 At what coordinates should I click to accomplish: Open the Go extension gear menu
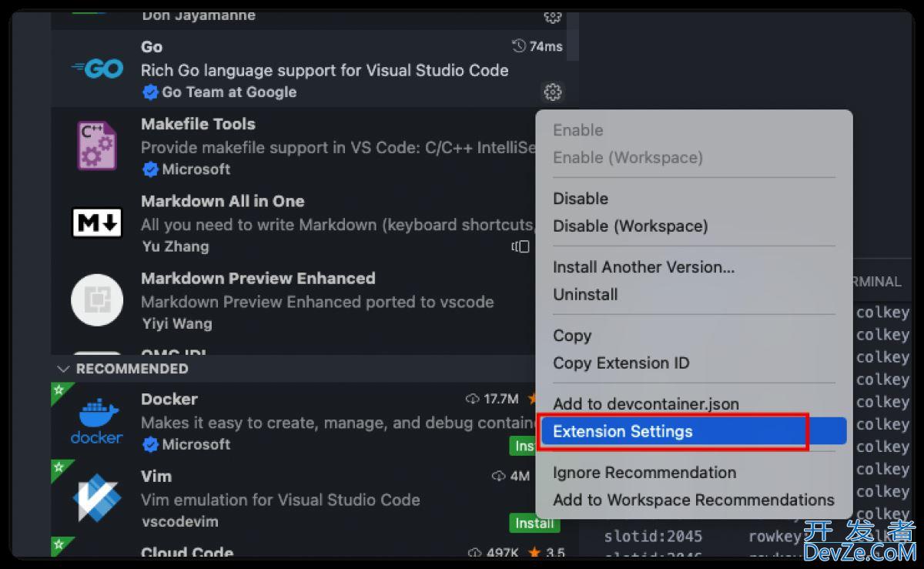[x=552, y=92]
